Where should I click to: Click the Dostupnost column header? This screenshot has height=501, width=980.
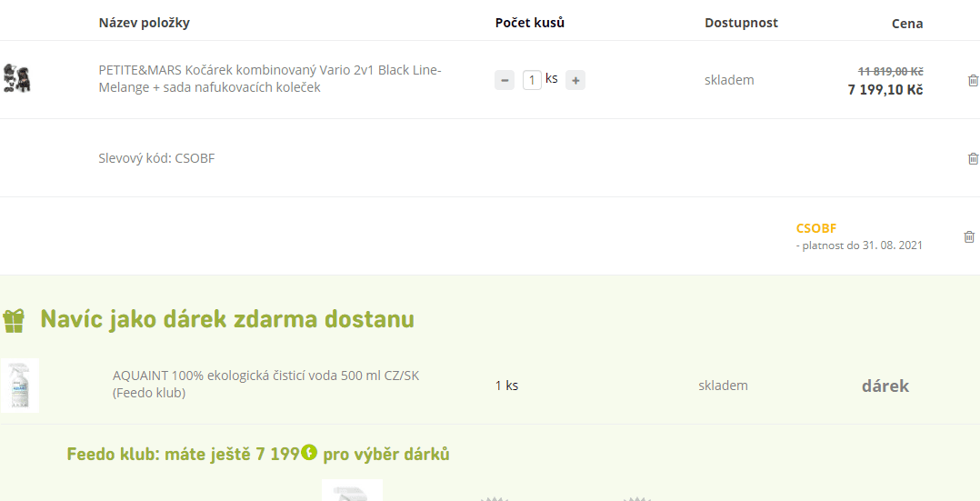(741, 23)
